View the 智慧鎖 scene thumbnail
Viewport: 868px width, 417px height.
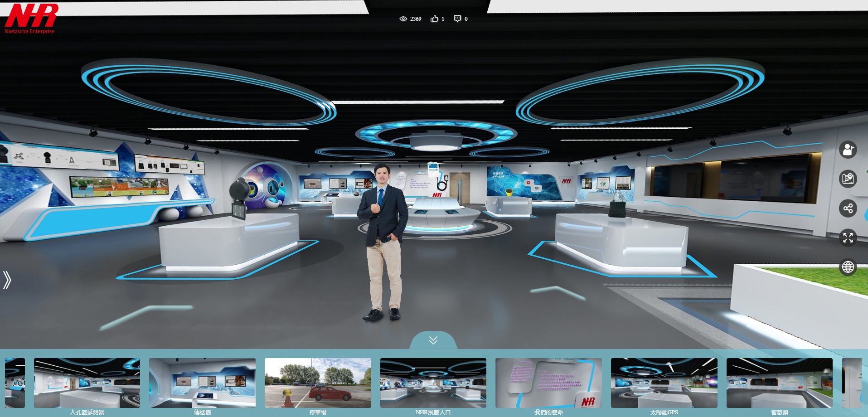pos(779,383)
